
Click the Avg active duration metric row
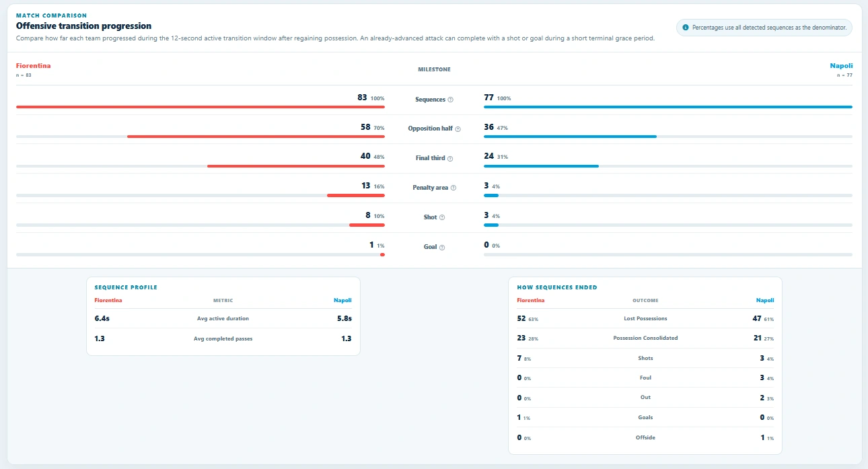(223, 318)
